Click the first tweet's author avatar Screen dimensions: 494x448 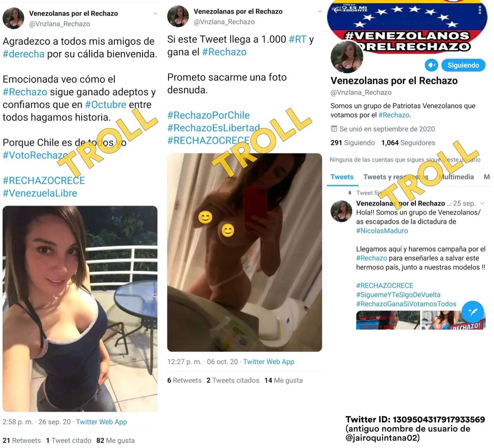pyautogui.click(x=13, y=18)
